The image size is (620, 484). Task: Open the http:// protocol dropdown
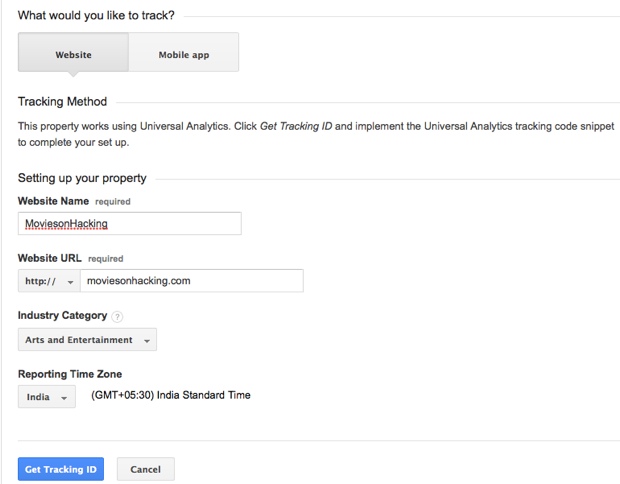(49, 281)
